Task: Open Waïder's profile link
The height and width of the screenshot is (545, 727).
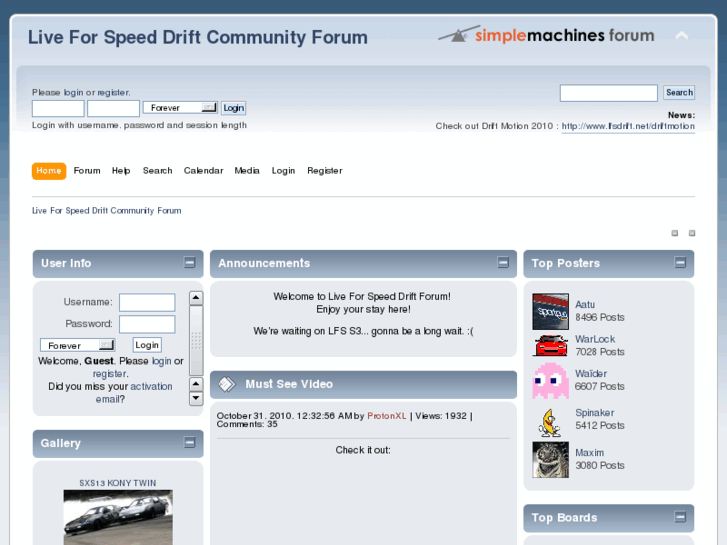Action: [x=591, y=373]
